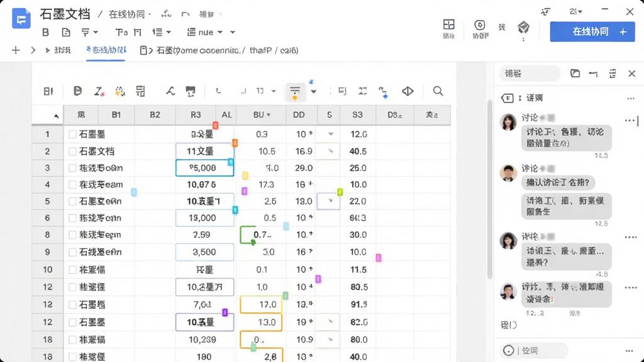Viewport: 644px width, 362px height.
Task: Click the tag shield icon near the blue button
Action: (x=523, y=28)
